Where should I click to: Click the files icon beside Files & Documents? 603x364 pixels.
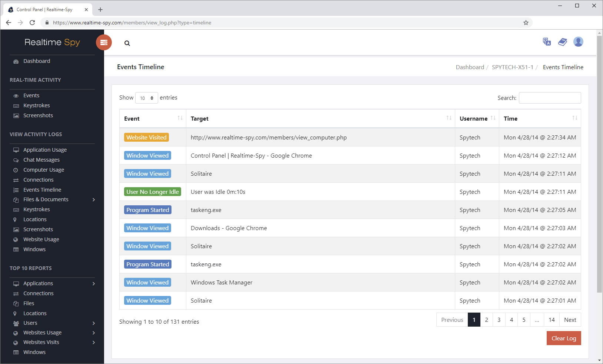(x=16, y=200)
